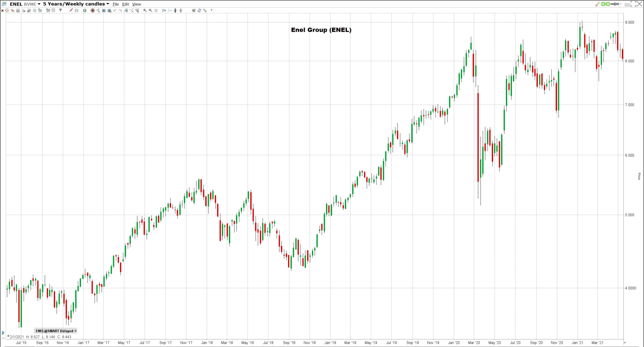Click the green dollar circle icon
This screenshot has height=347, width=644.
click(85, 10)
